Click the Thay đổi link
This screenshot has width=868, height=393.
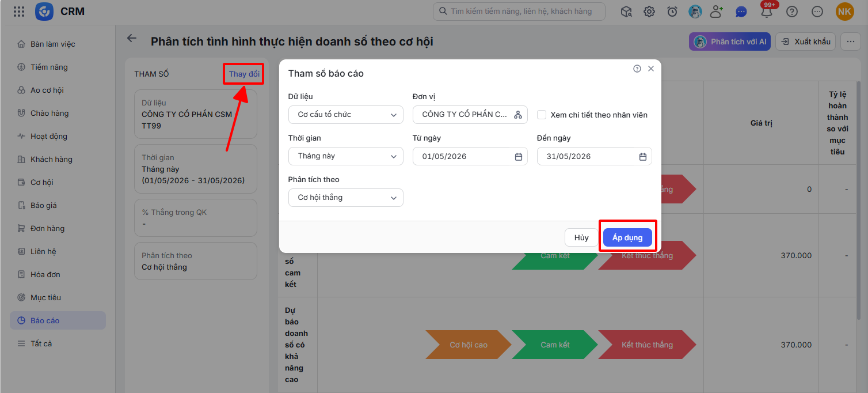point(244,74)
